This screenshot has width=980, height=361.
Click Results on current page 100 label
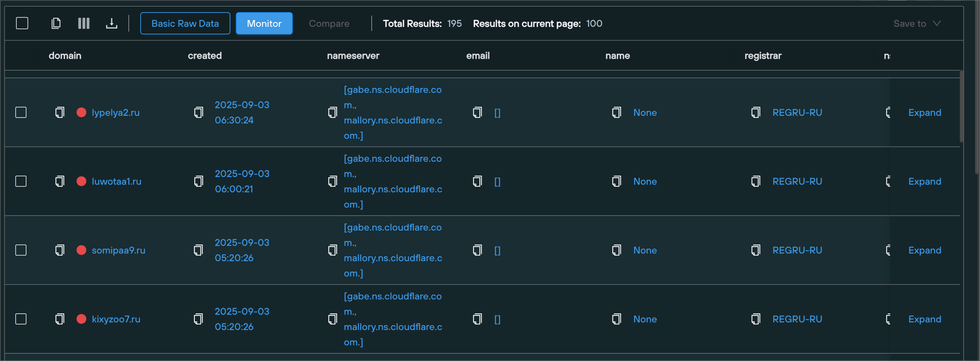537,23
